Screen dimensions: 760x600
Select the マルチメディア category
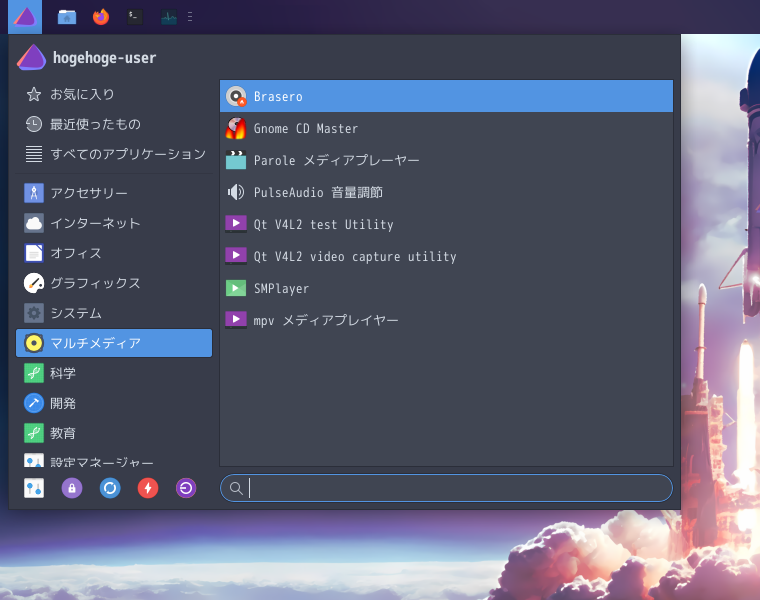point(114,343)
